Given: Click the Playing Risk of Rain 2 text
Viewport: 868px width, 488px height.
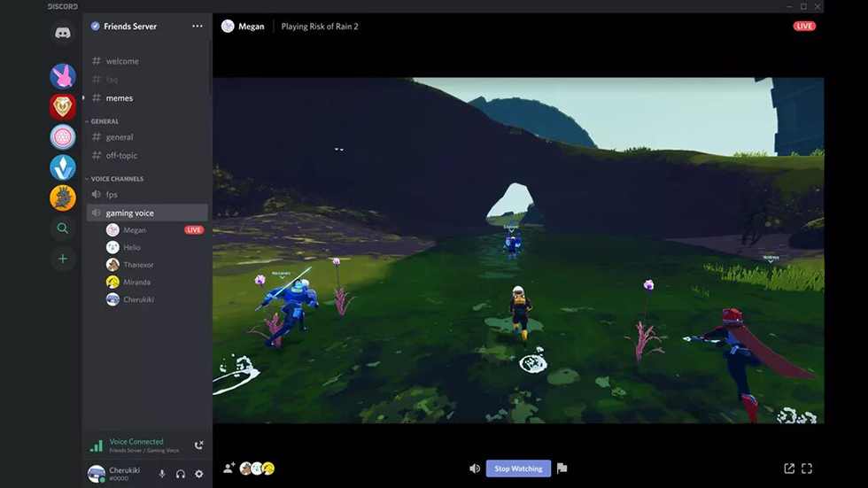Looking at the screenshot, I should 320,26.
